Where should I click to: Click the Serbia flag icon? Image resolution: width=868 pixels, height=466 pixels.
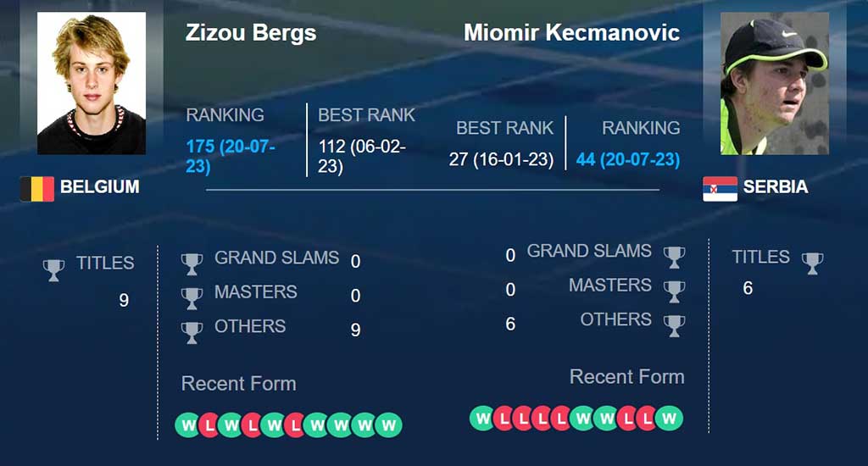pos(720,189)
